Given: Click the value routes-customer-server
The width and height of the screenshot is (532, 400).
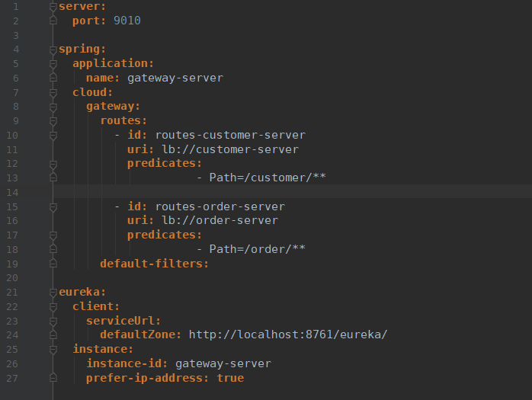Looking at the screenshot, I should point(230,135).
